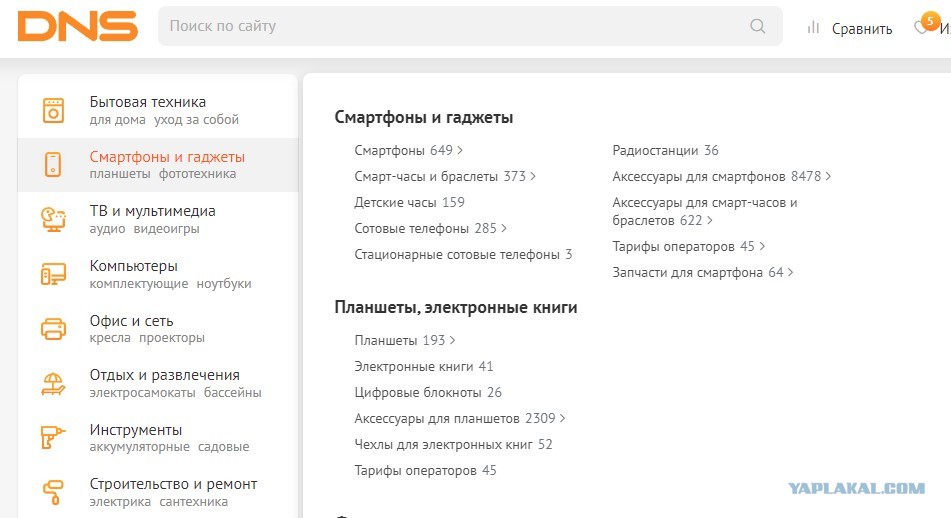Open для дома sublink
The width and height of the screenshot is (951, 518).
(117, 119)
